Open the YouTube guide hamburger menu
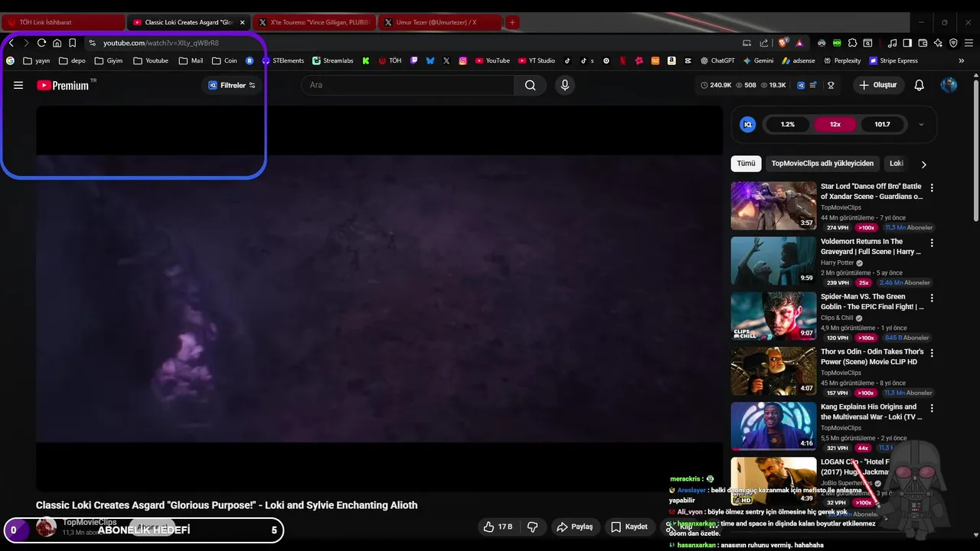The image size is (980, 551). pyautogui.click(x=18, y=85)
